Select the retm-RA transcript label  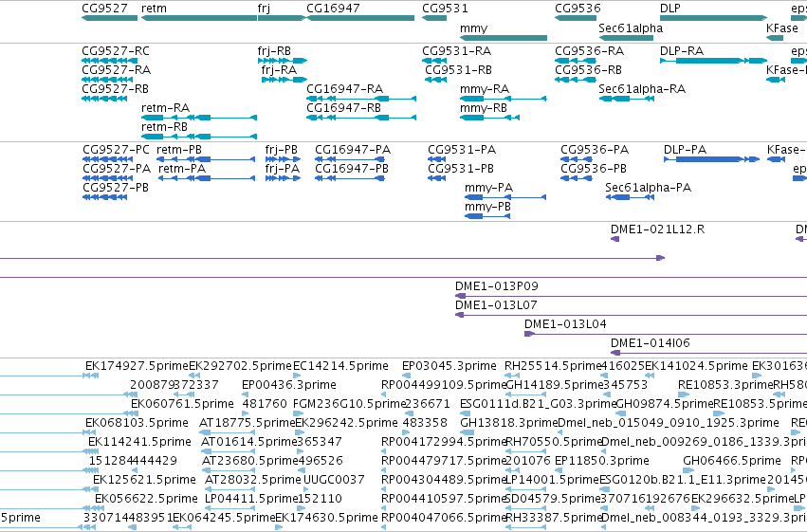[166, 108]
